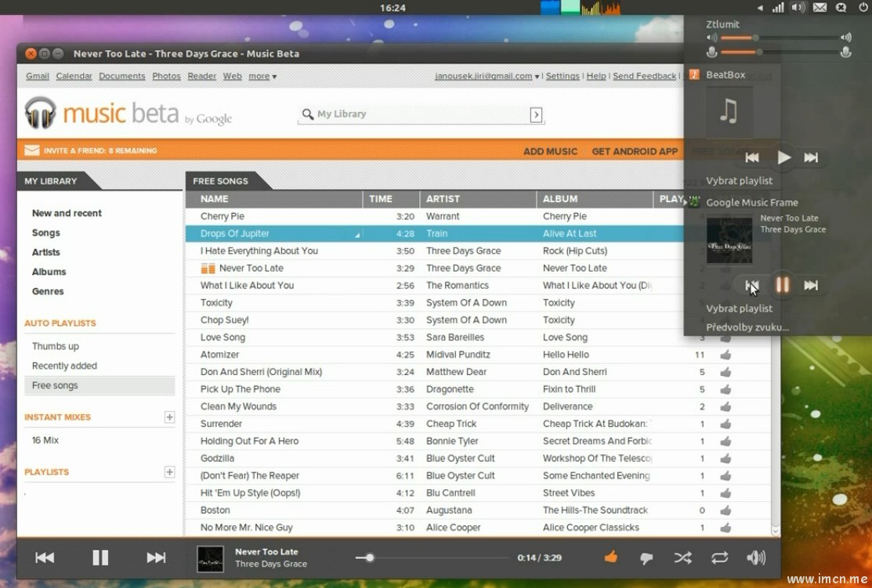Sort songs by the ALBUM column header

(595, 199)
